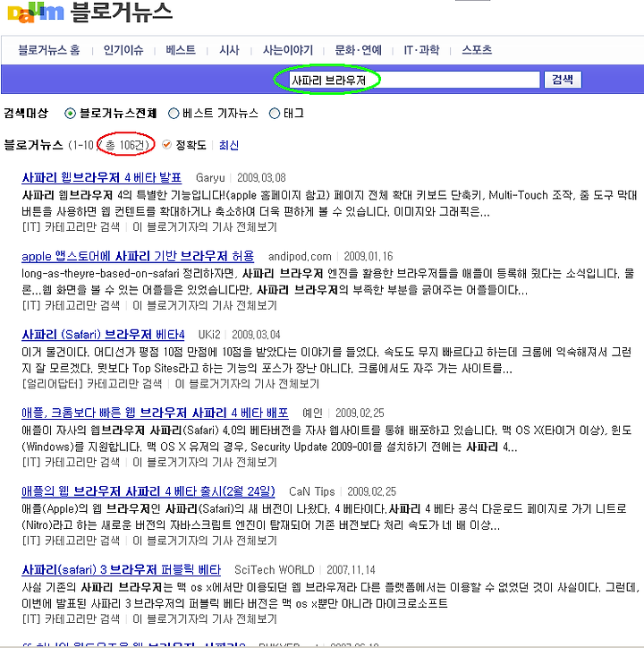Click blogger name 예인
Image resolution: width=644 pixels, height=648 pixels.
tap(312, 414)
